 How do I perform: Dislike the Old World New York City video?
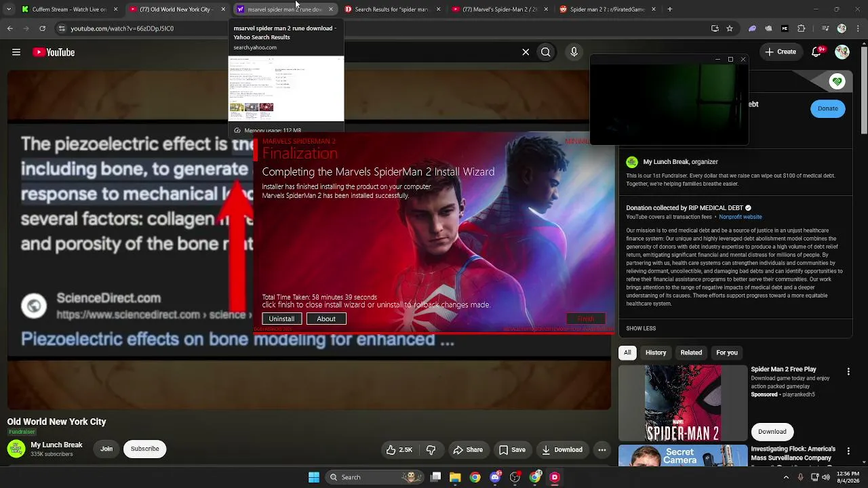(431, 449)
